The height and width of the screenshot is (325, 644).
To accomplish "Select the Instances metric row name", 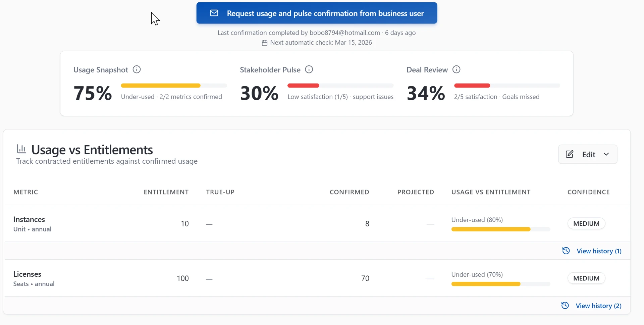I will pos(29,219).
